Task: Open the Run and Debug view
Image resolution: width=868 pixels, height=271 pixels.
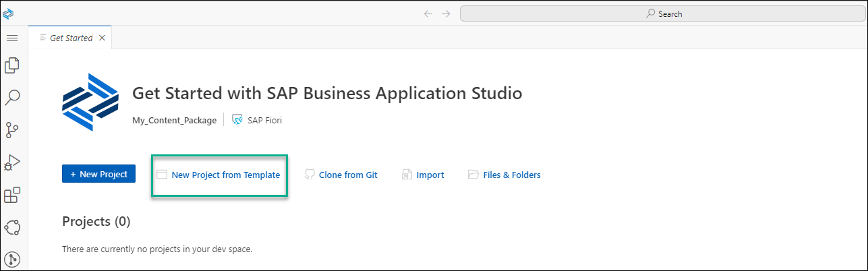Action: coord(12,162)
